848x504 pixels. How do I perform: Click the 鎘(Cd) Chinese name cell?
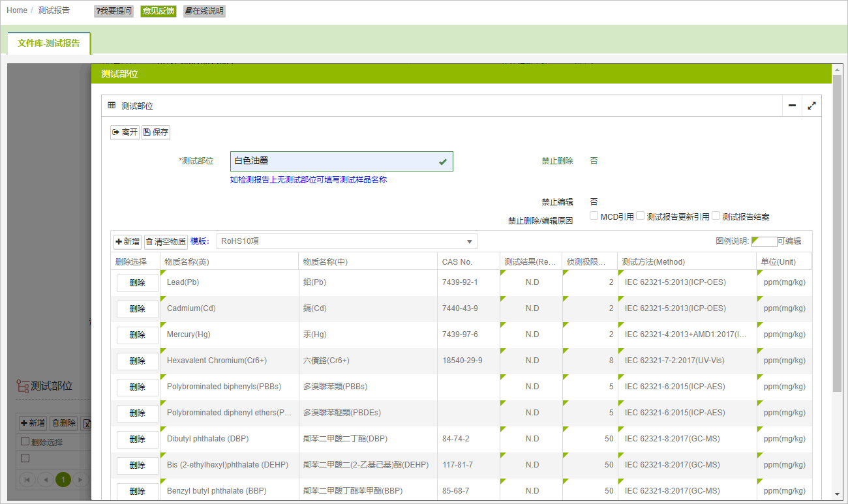pos(368,309)
